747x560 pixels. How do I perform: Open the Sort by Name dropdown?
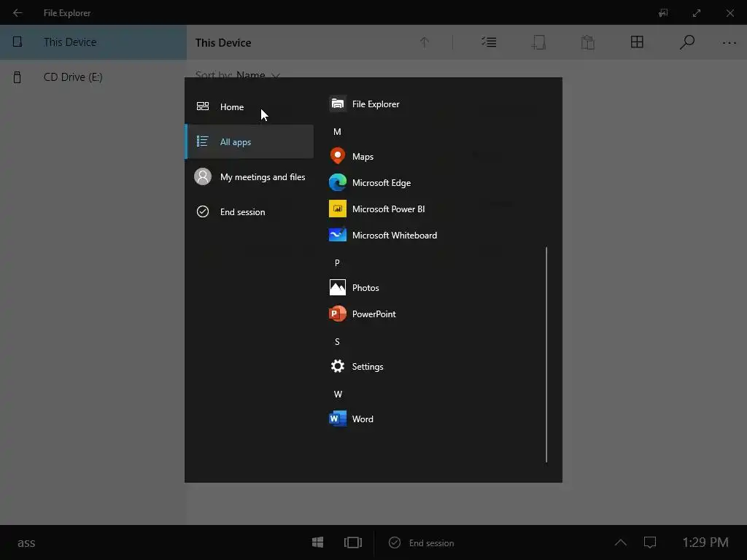[238, 75]
